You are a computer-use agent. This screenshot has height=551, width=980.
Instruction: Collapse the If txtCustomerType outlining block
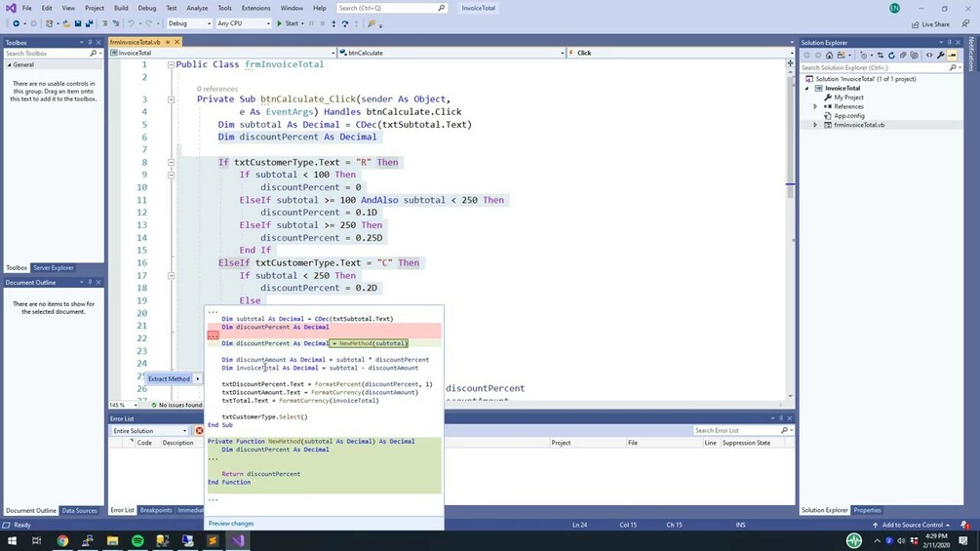click(171, 163)
